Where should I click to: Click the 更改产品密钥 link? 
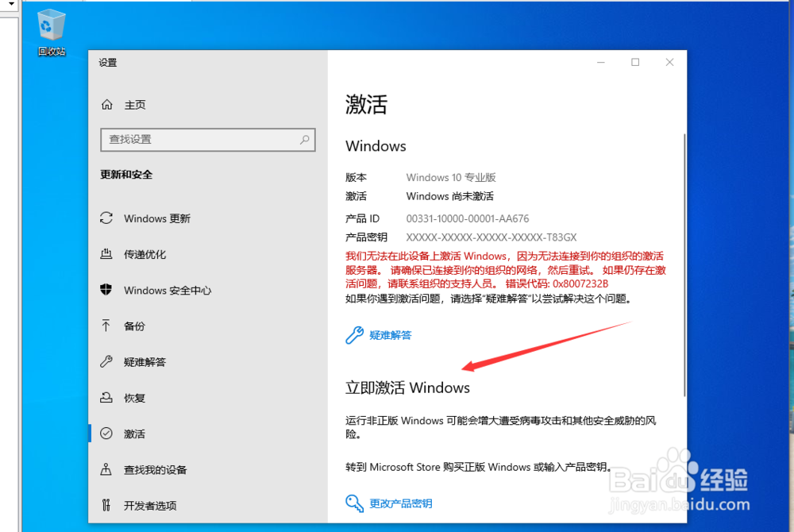400,503
